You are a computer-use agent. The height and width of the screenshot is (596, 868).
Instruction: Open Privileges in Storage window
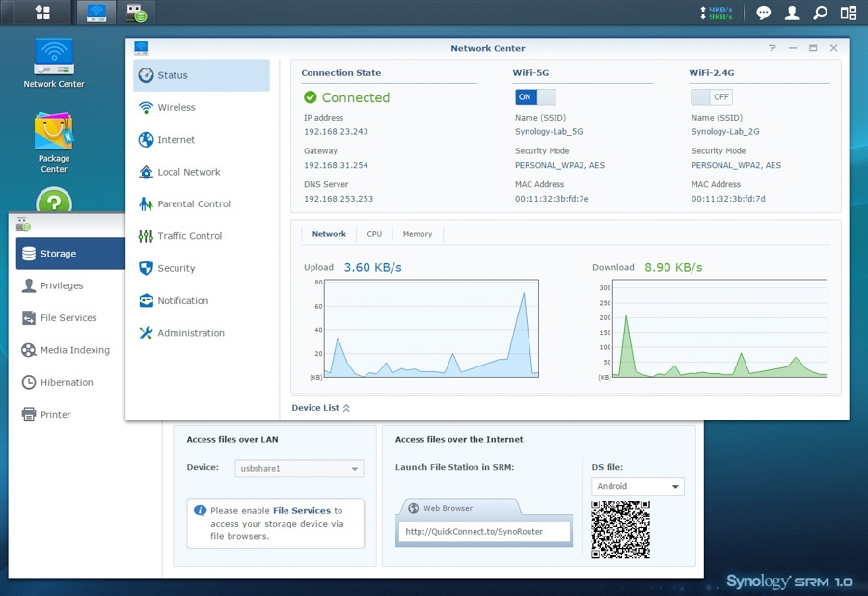tap(70, 285)
